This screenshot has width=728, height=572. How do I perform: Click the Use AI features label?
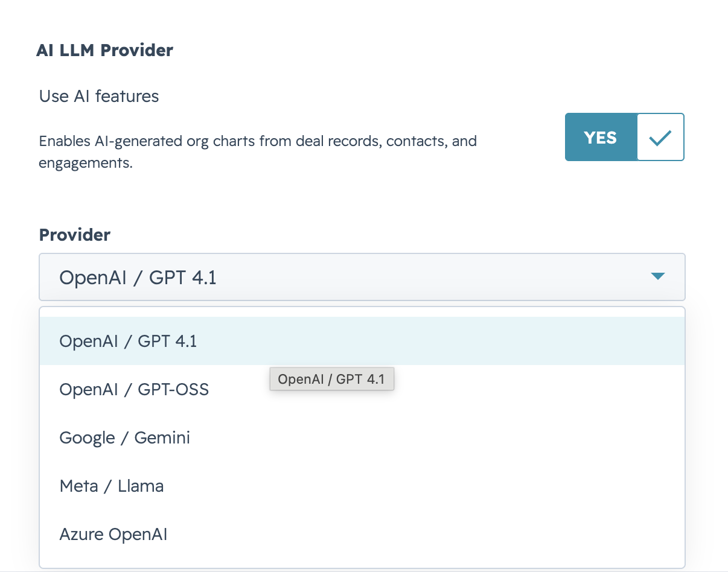pos(99,97)
